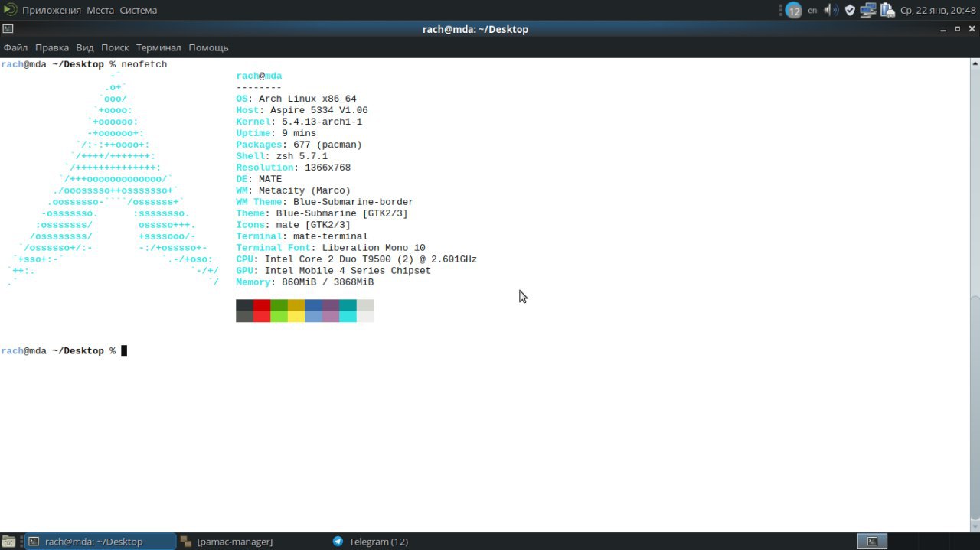
Task: Click the 'Resolution: 1366x768' line
Action: (x=293, y=168)
